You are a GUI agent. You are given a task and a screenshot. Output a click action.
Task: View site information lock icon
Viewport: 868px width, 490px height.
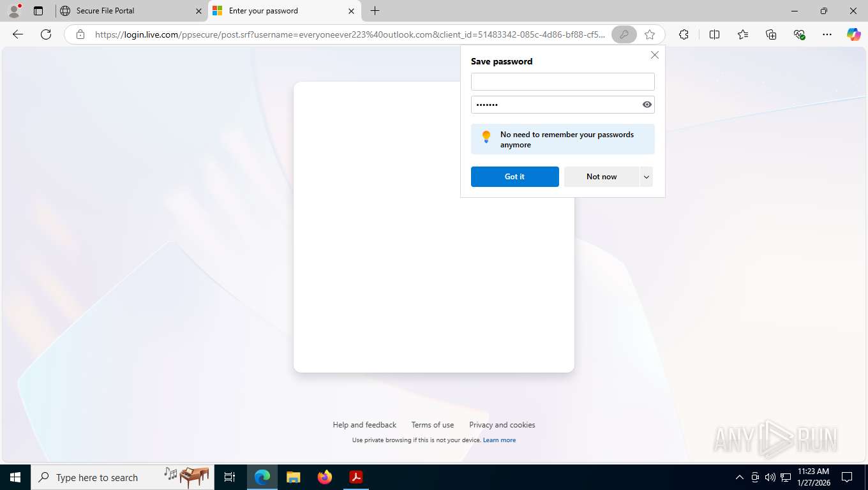pyautogui.click(x=80, y=34)
